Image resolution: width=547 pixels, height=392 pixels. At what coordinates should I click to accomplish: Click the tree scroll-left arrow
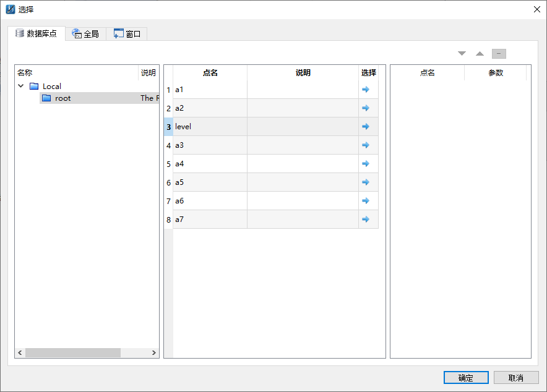pos(20,352)
